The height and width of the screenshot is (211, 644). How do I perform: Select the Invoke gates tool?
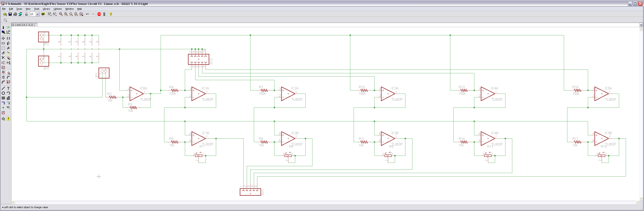pos(8,82)
